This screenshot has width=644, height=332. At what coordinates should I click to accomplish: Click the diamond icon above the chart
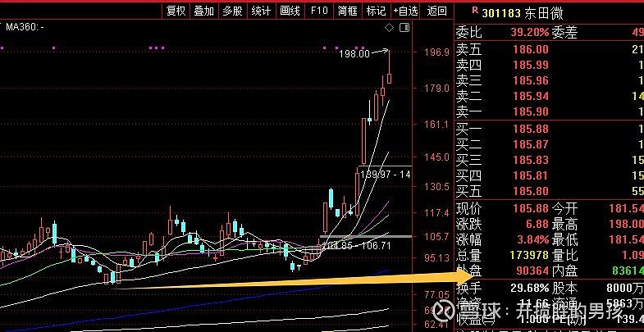coord(389,28)
